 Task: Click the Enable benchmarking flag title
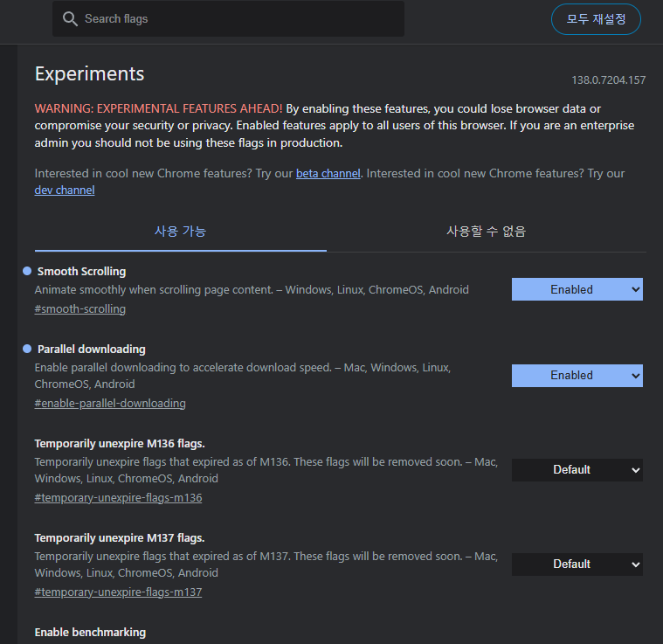(90, 632)
